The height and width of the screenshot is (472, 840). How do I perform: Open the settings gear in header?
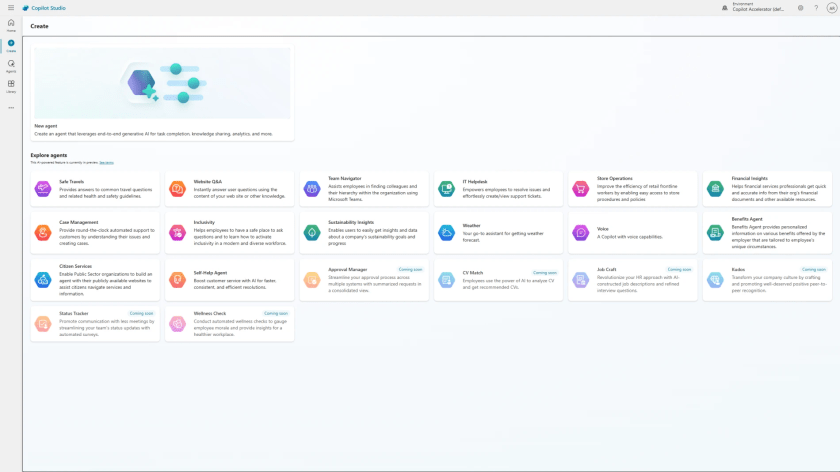click(x=801, y=8)
